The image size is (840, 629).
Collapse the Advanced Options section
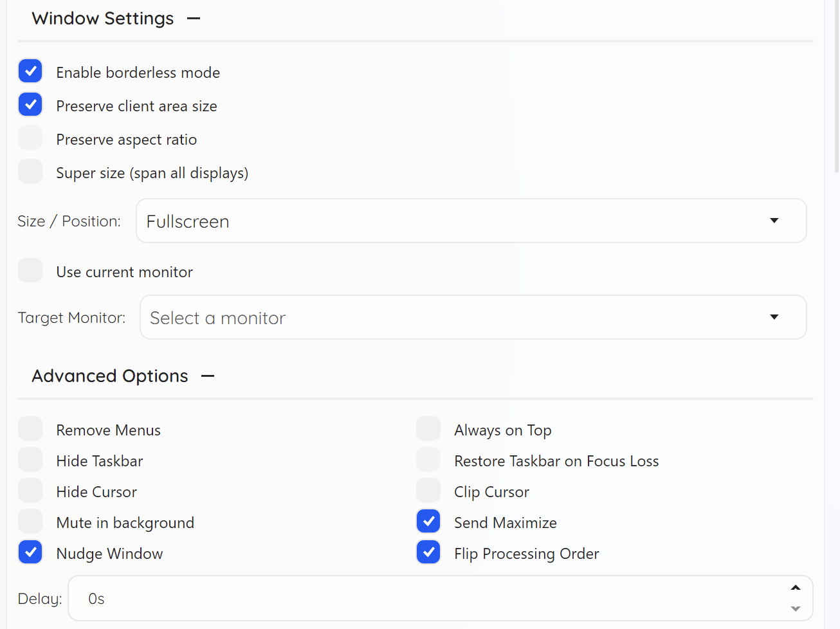pos(208,376)
